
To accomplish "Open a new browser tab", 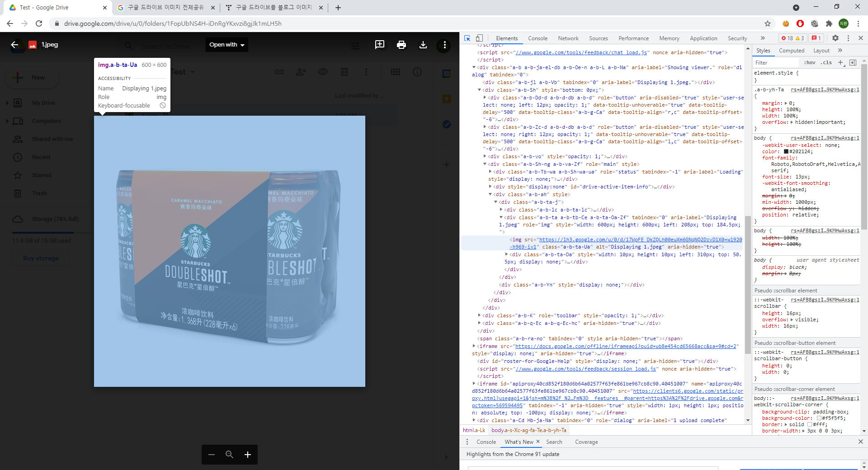I will pos(338,8).
